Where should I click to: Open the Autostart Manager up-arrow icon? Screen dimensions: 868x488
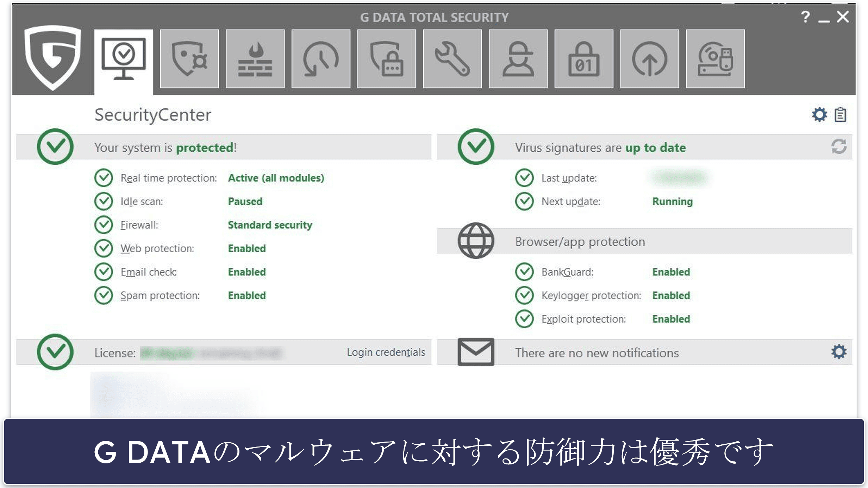[x=650, y=59]
